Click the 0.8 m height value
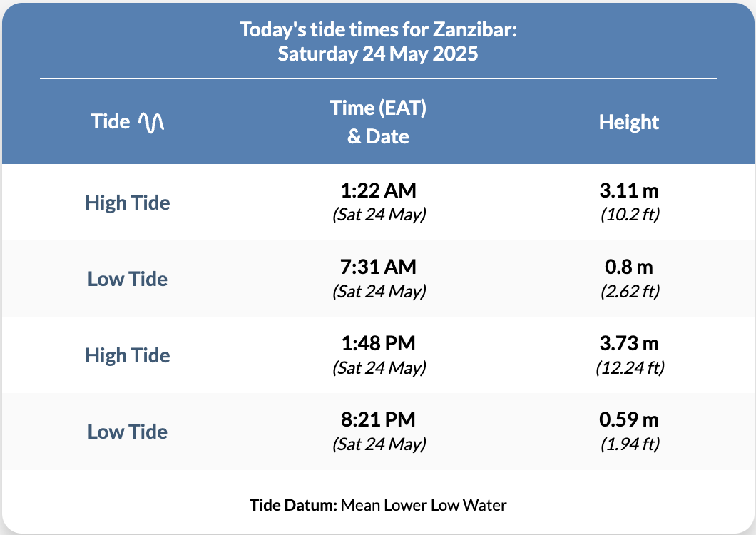This screenshot has width=756, height=535. click(629, 267)
